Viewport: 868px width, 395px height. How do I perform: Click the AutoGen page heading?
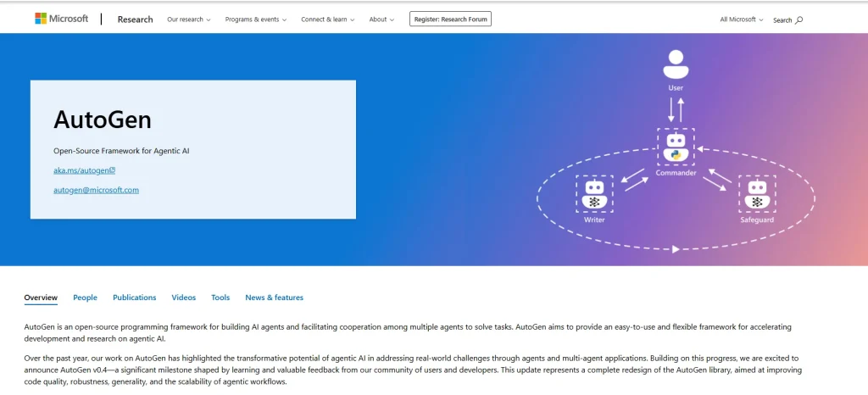[103, 120]
